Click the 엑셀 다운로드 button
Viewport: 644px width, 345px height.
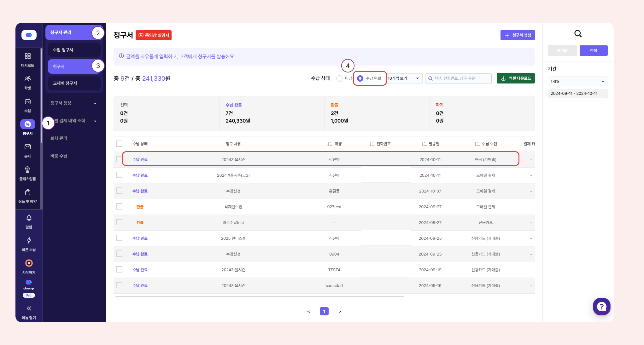[516, 78]
